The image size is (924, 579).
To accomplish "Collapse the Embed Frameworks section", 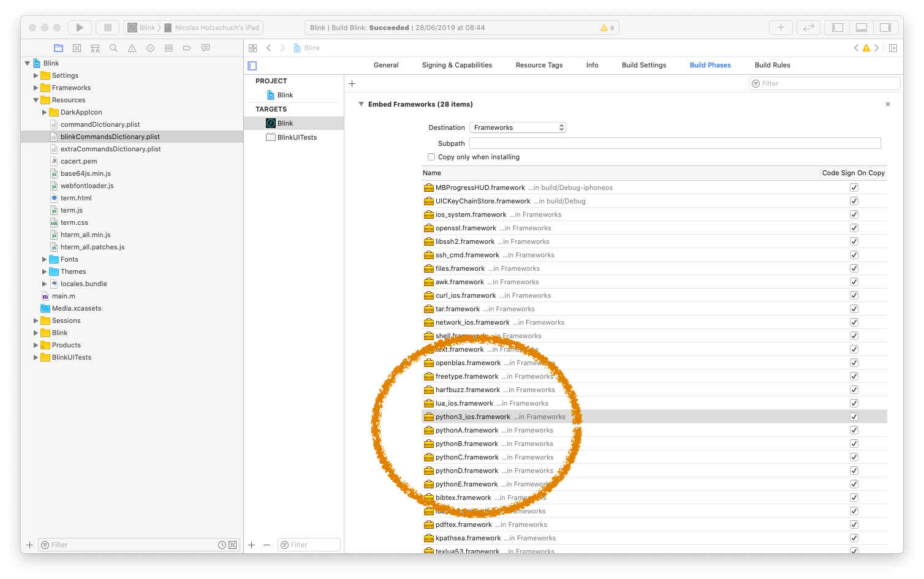I will point(361,104).
